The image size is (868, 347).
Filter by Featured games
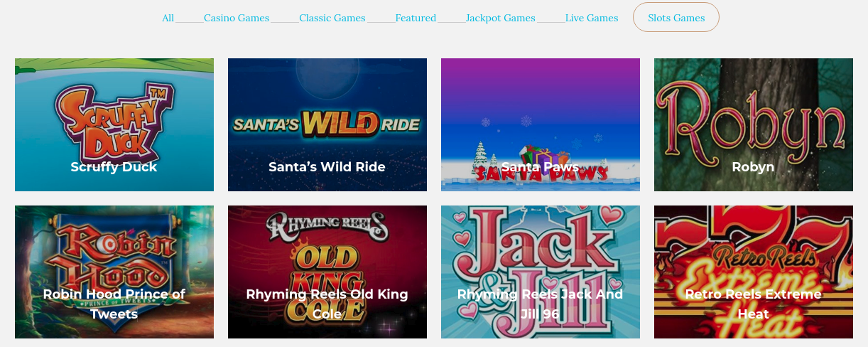click(x=416, y=18)
